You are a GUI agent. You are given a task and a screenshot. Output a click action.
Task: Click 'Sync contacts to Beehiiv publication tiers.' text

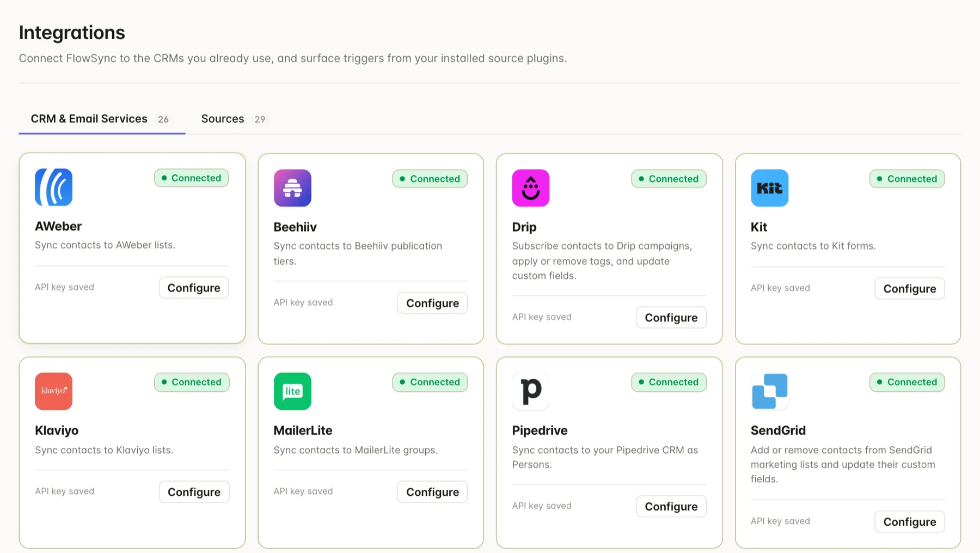pos(358,253)
